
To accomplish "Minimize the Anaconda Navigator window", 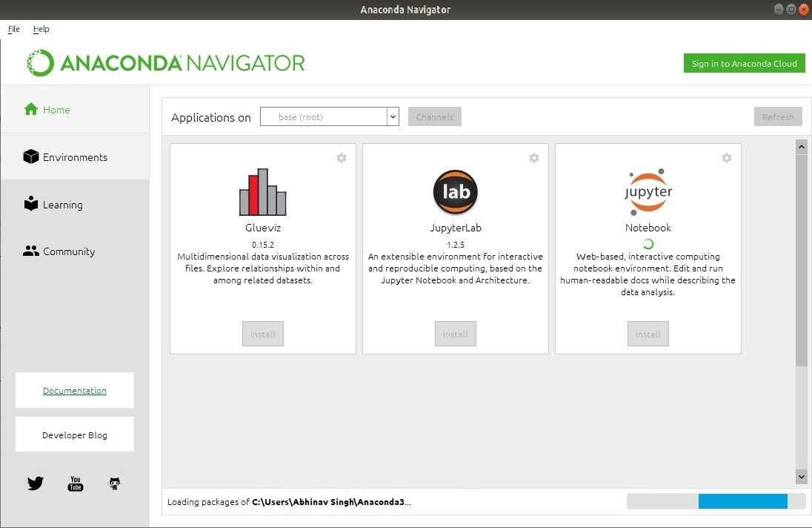I will (779, 10).
